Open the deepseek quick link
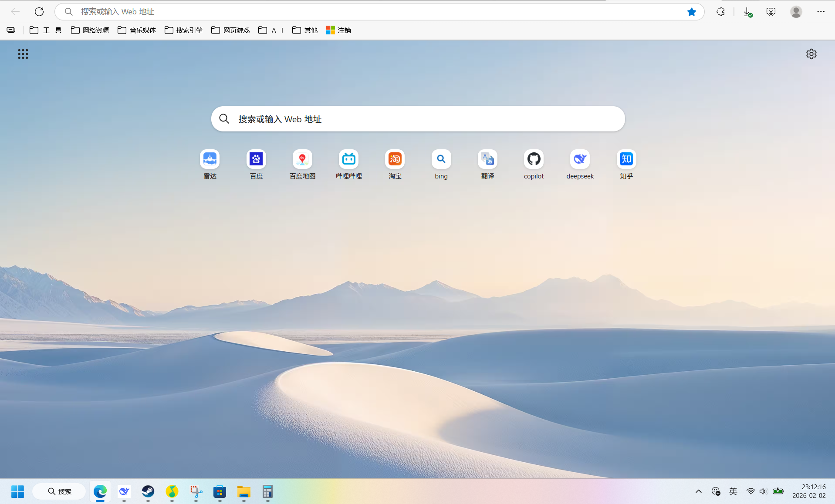The width and height of the screenshot is (835, 504). (580, 165)
